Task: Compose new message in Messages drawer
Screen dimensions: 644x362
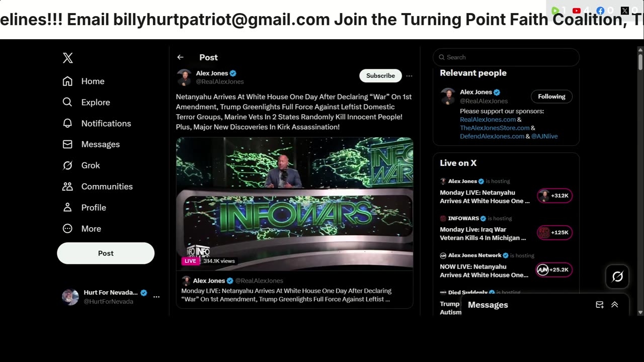Action: coord(599,305)
